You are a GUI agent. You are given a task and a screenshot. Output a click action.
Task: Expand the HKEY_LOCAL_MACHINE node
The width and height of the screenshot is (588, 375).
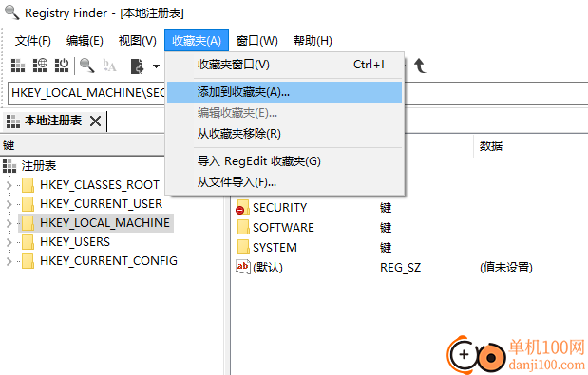pyautogui.click(x=9, y=223)
